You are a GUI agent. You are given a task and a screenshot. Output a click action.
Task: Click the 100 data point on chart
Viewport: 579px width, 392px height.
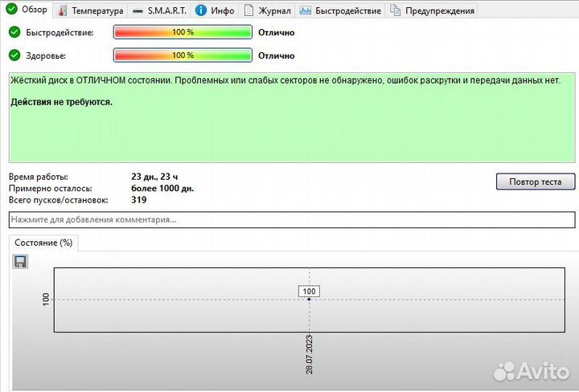coord(309,299)
